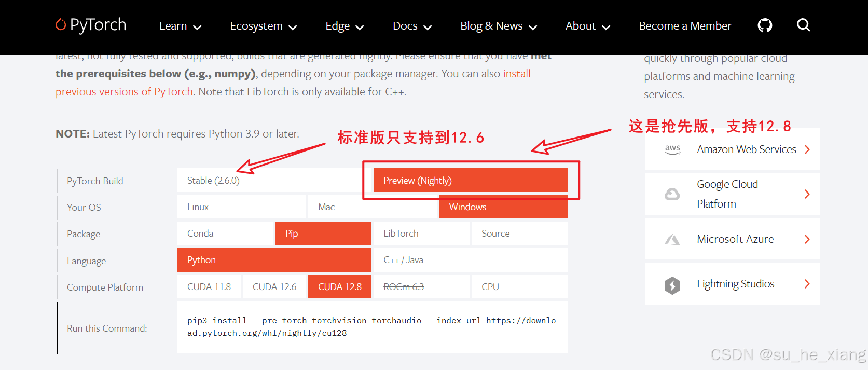Viewport: 868px width, 370px height.
Task: Select Preview (Nightly) build
Action: click(x=471, y=181)
